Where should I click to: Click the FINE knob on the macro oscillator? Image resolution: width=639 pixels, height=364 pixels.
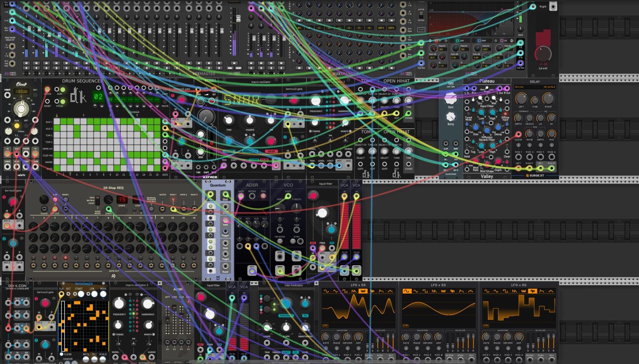tap(228, 121)
